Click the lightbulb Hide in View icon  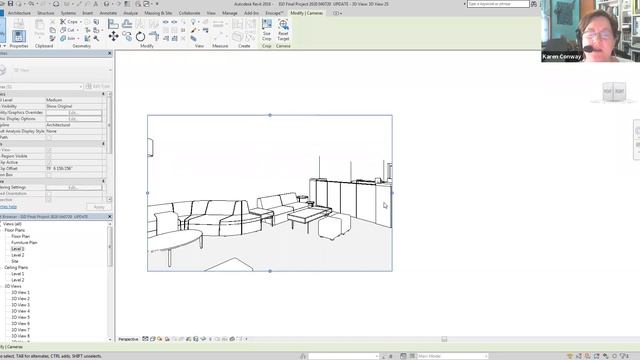coord(193,22)
